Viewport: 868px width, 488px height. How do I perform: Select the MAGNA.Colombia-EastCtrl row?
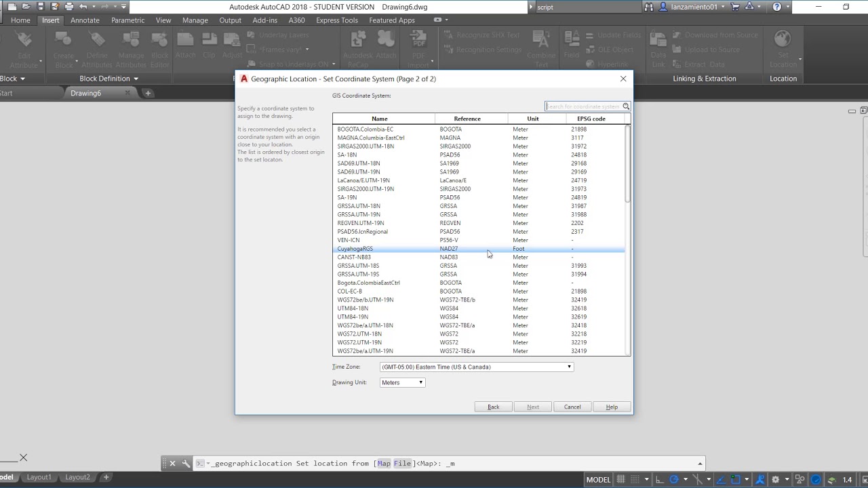click(478, 138)
